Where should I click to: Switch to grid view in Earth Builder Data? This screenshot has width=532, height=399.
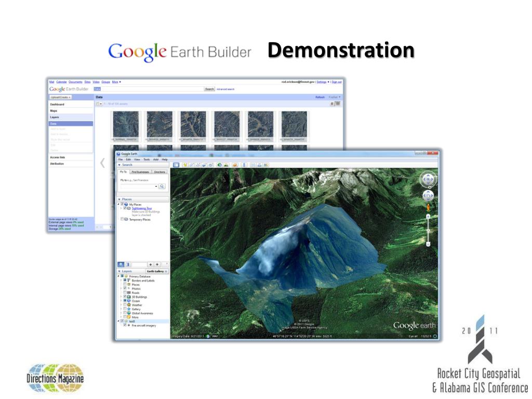coord(338,103)
